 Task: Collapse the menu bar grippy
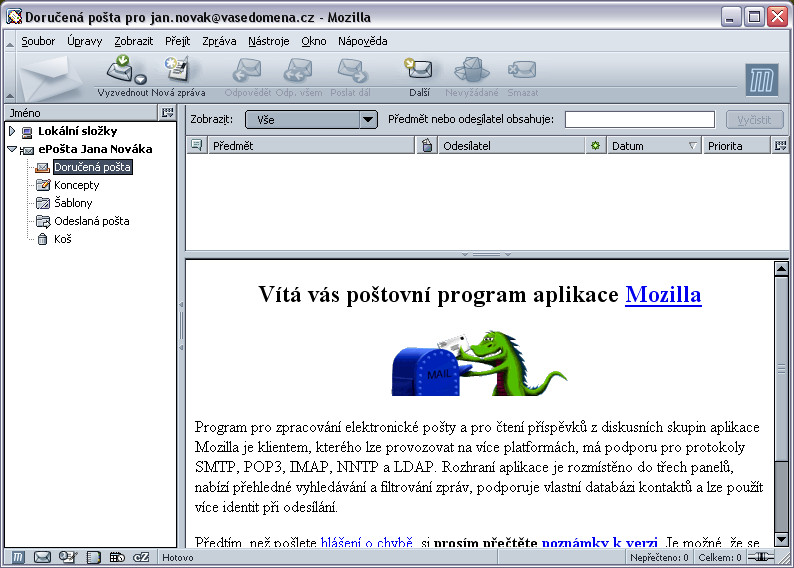tap(10, 41)
